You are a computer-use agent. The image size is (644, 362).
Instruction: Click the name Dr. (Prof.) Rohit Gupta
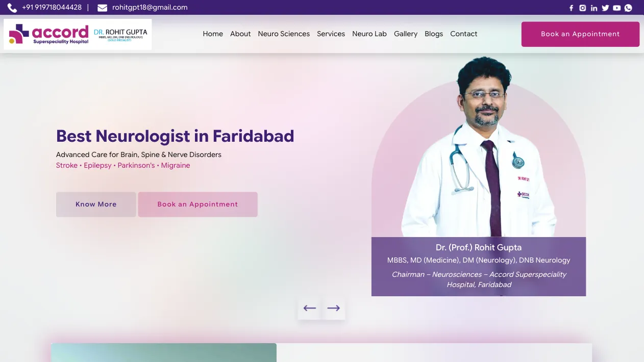coord(479,247)
